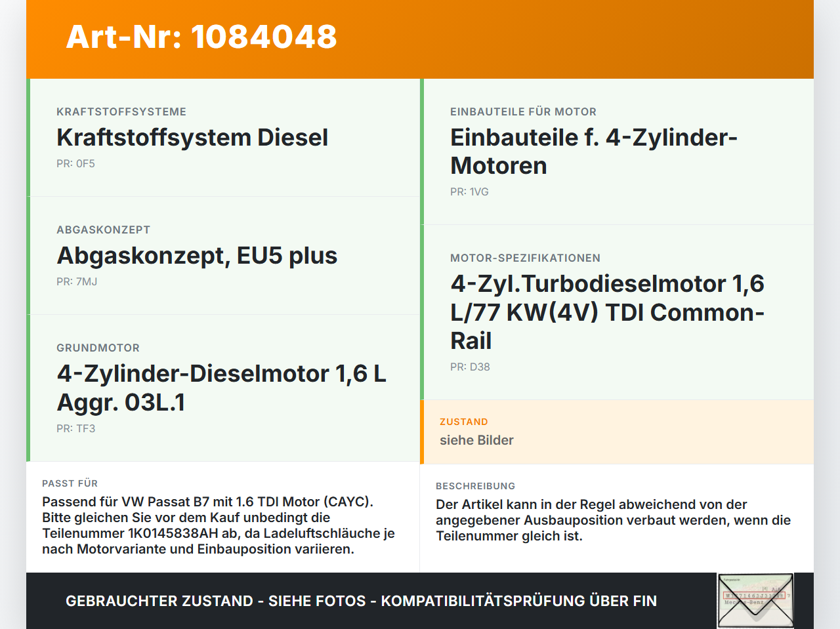This screenshot has width=840, height=629.
Task: Select '4-Zylinder-Dieselmotor 1,6 L Aggr. 03L.1' title
Action: 222,388
